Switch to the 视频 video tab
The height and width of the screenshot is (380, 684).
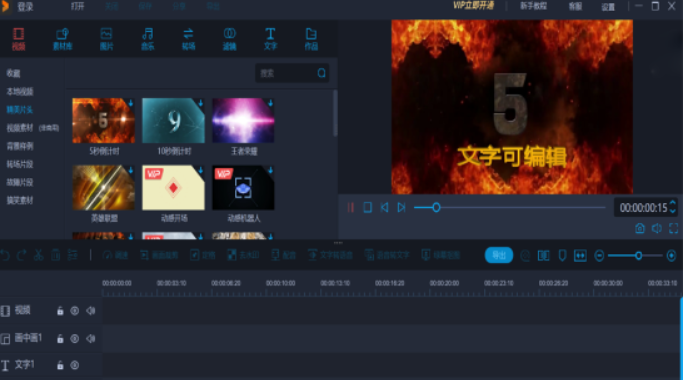[x=18, y=39]
